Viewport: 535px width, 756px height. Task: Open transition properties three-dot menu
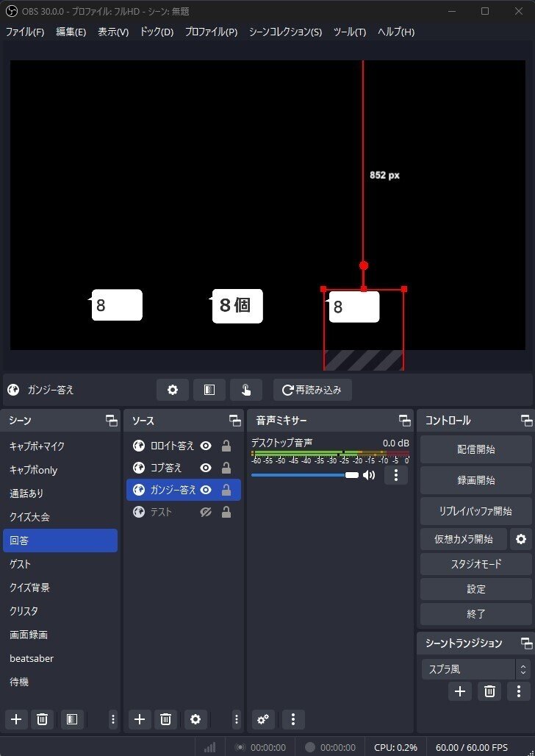pos(519,691)
